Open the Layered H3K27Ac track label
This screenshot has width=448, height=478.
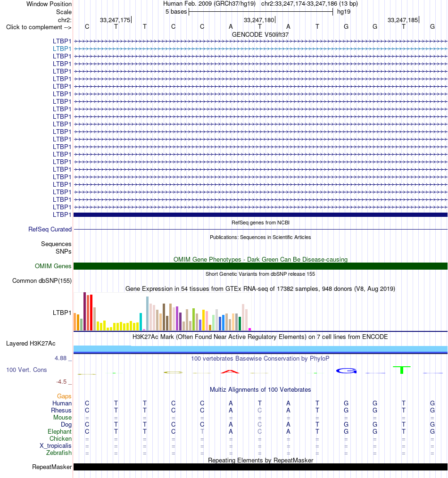[31, 344]
